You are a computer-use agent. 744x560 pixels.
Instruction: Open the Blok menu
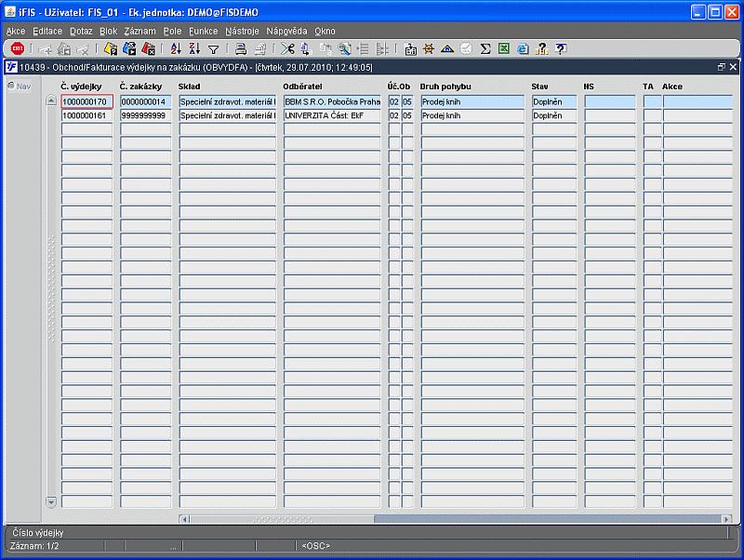[108, 31]
